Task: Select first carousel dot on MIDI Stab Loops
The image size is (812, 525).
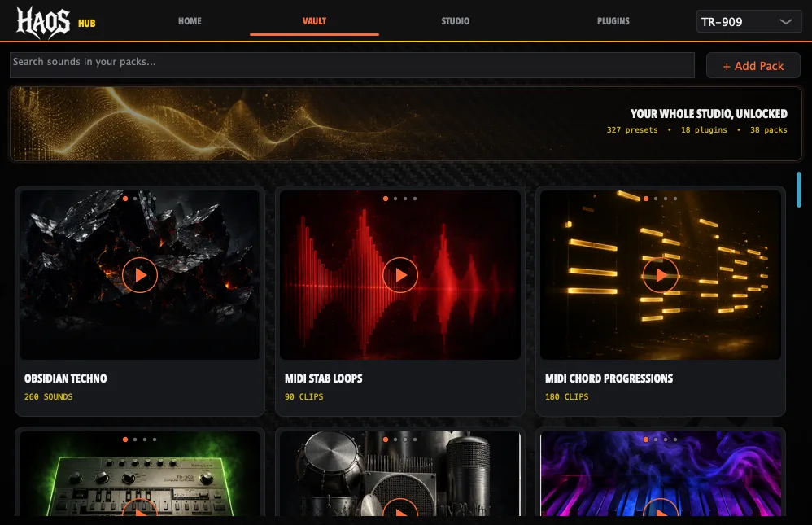Action: (386, 199)
